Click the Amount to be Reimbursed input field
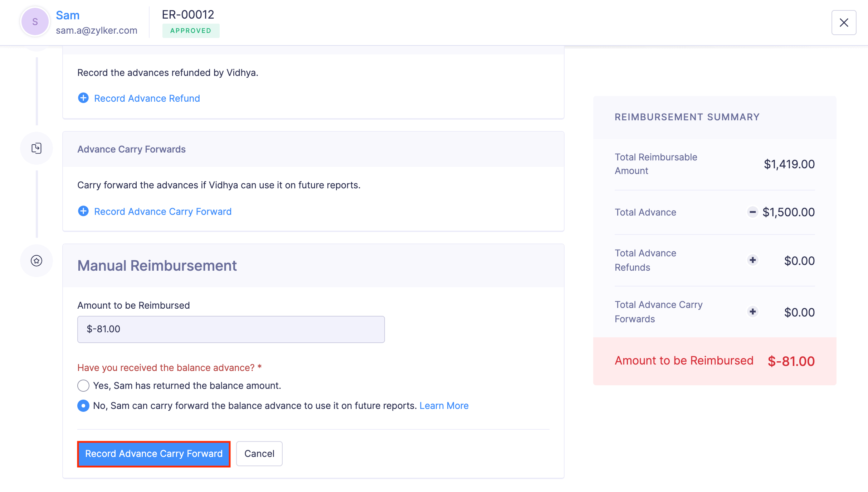The image size is (868, 492). coord(231,329)
